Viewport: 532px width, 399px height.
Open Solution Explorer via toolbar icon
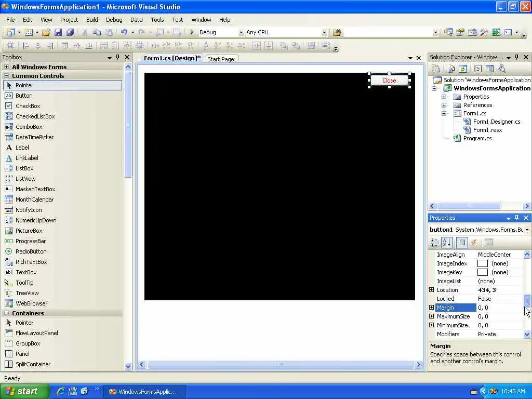click(x=448, y=32)
